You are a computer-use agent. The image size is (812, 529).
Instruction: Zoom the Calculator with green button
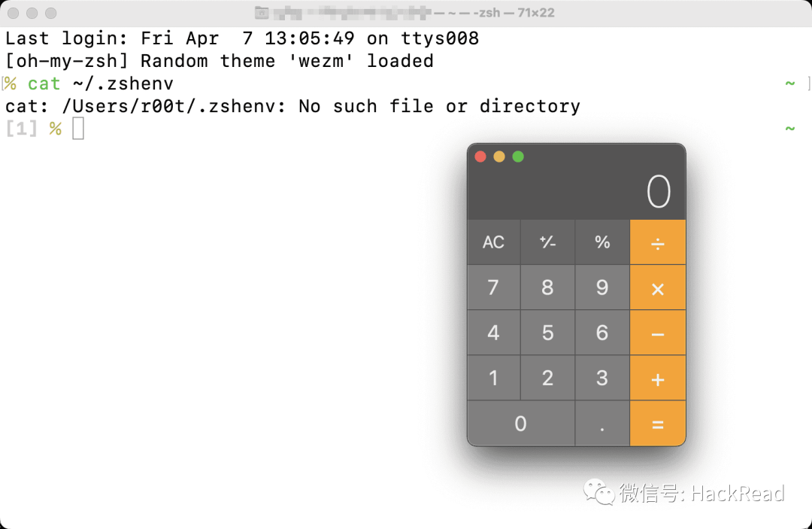point(518,157)
